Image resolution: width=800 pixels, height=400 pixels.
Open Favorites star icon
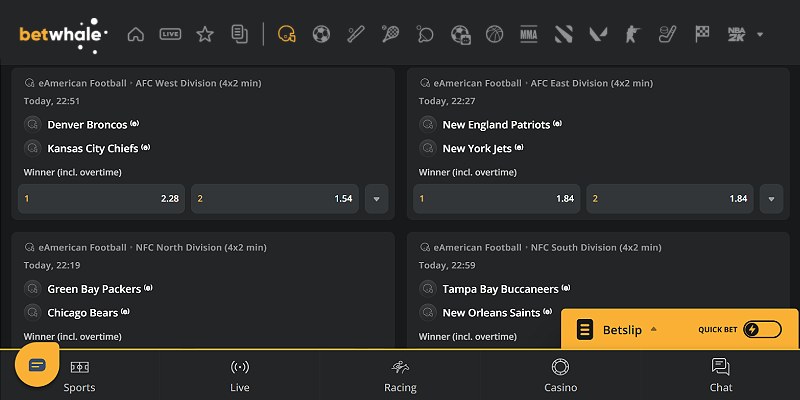(x=205, y=35)
